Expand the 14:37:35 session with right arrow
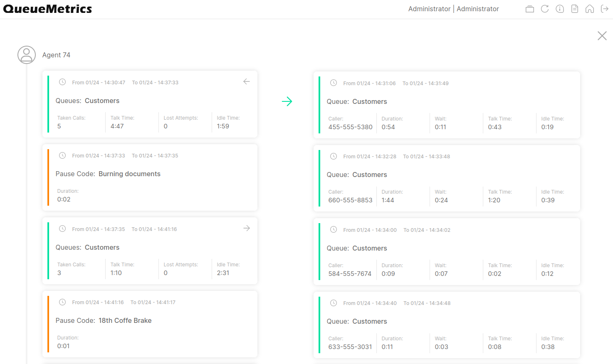 247,229
